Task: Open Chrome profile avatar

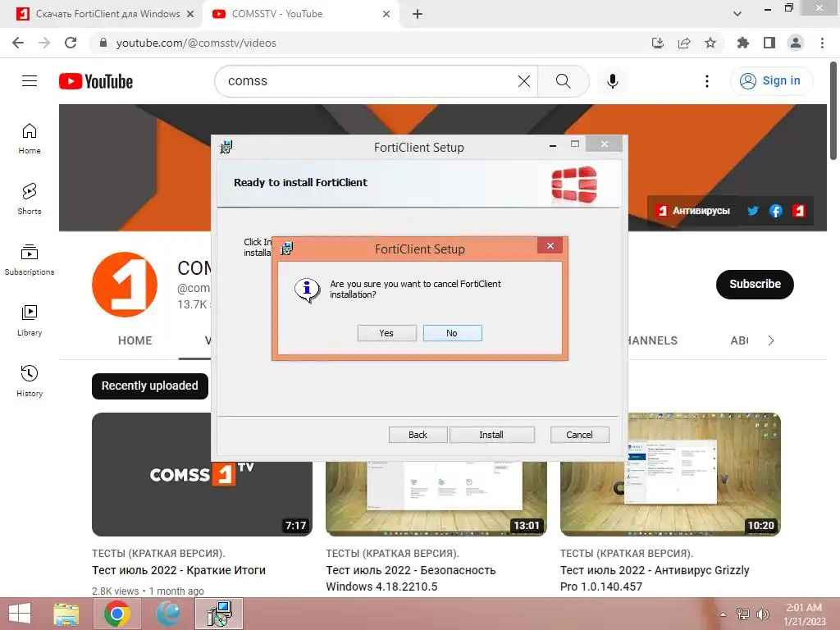Action: coord(796,43)
